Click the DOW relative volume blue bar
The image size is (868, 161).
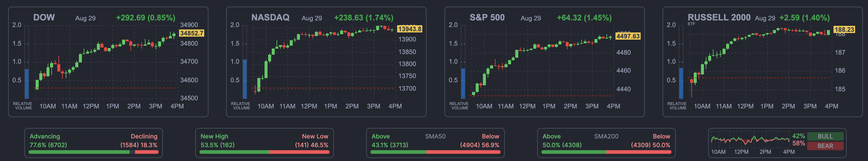[27, 84]
